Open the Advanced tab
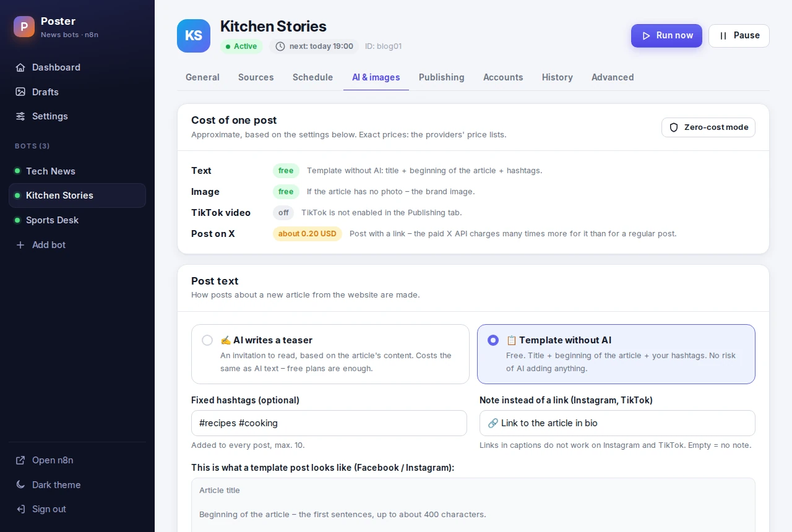Image resolution: width=792 pixels, height=532 pixels. point(613,77)
